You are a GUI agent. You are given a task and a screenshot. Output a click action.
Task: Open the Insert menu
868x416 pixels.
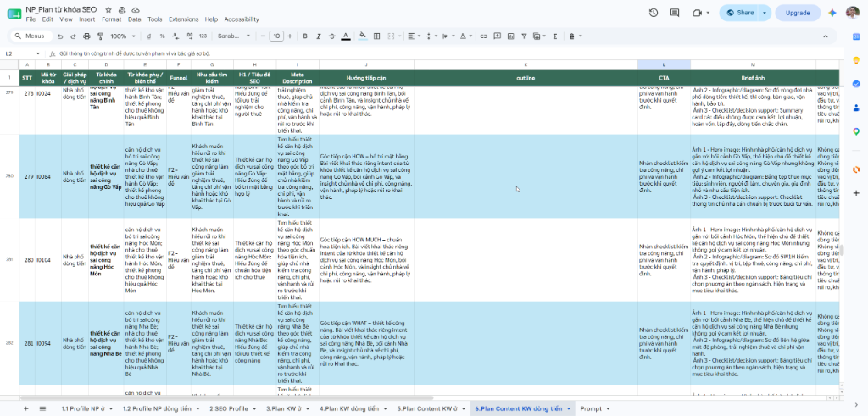click(x=87, y=19)
